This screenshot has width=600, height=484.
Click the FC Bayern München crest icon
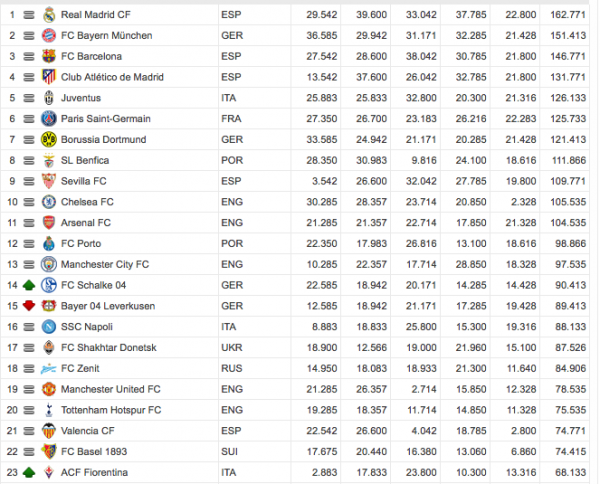[48, 35]
